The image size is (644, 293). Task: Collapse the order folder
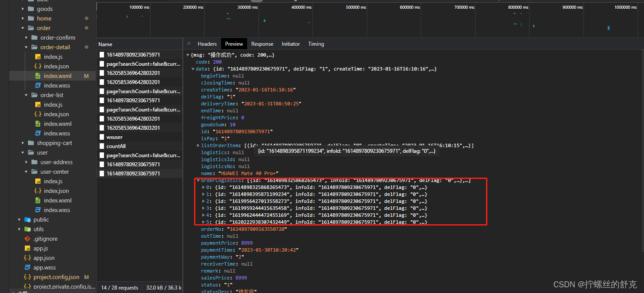click(x=23, y=28)
